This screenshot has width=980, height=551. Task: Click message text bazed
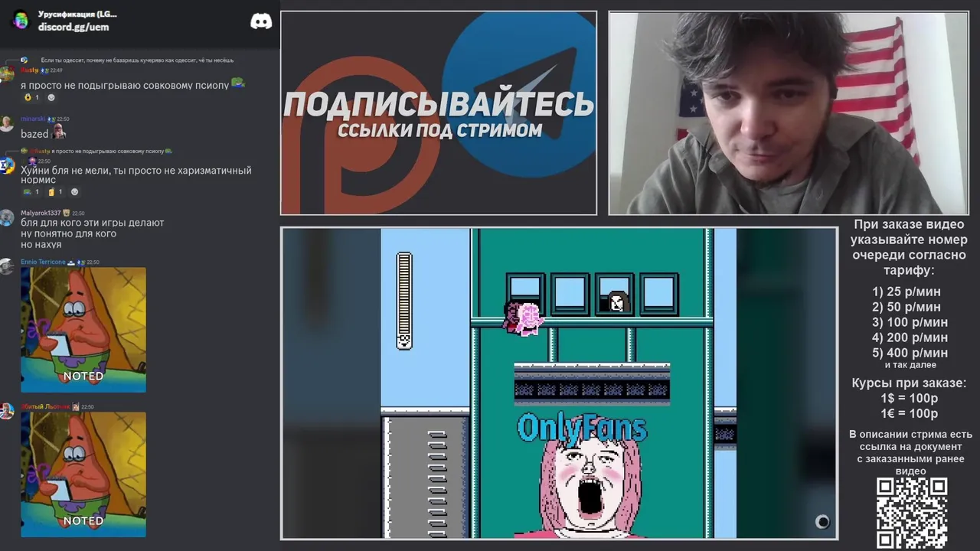(34, 134)
